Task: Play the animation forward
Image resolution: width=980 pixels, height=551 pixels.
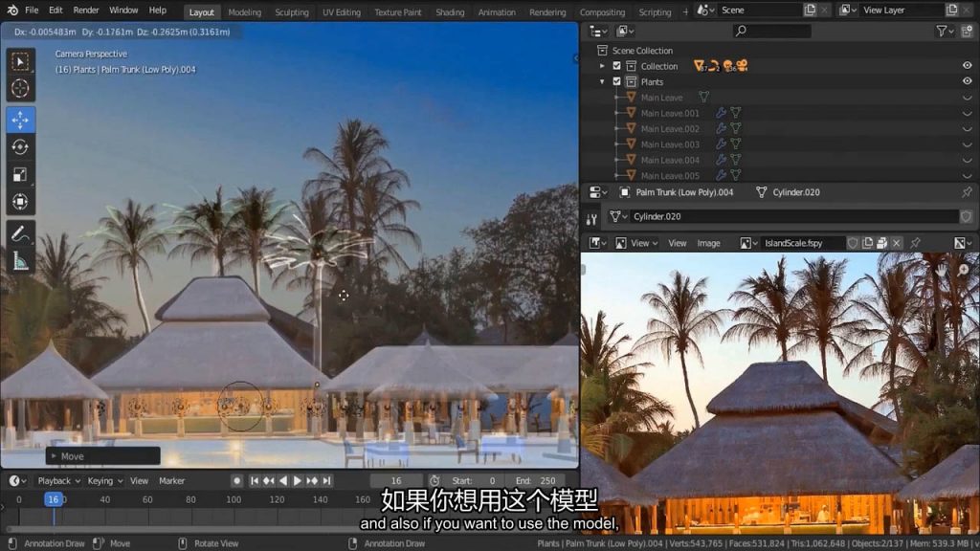Action: point(298,480)
